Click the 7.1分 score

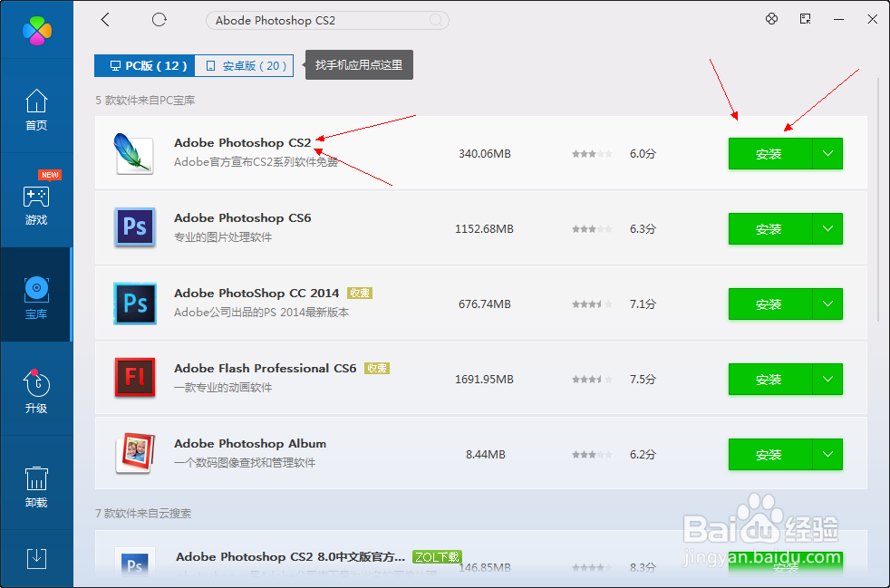[x=643, y=304]
